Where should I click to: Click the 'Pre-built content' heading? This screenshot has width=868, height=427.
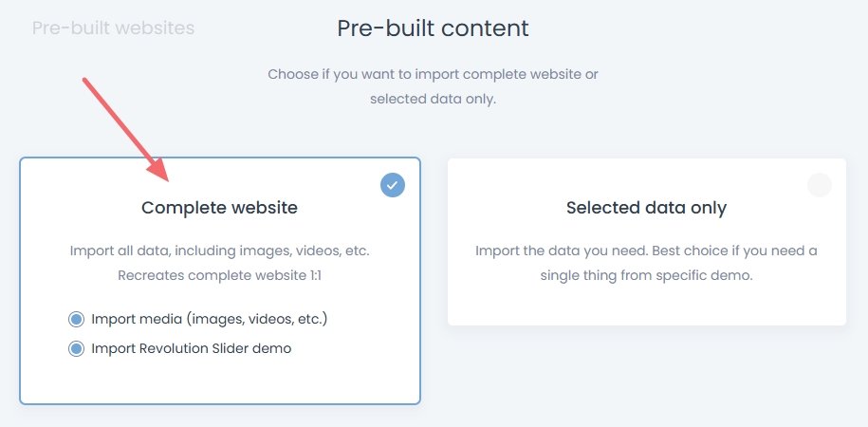[x=433, y=28]
